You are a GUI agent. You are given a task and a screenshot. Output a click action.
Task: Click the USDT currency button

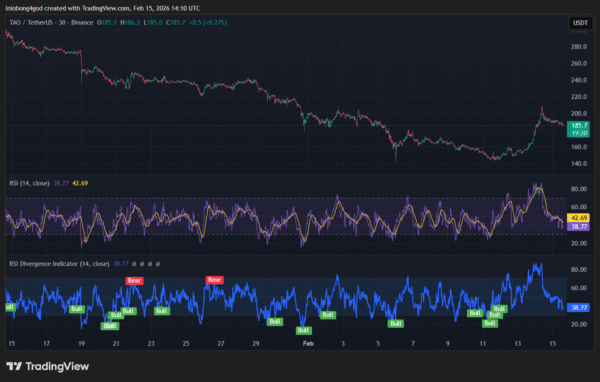click(580, 23)
